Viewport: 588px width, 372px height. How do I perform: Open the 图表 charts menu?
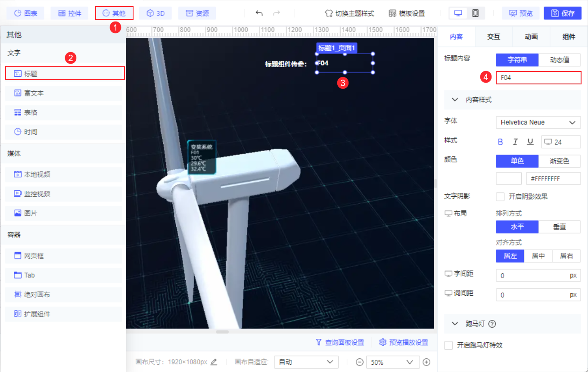pos(25,13)
